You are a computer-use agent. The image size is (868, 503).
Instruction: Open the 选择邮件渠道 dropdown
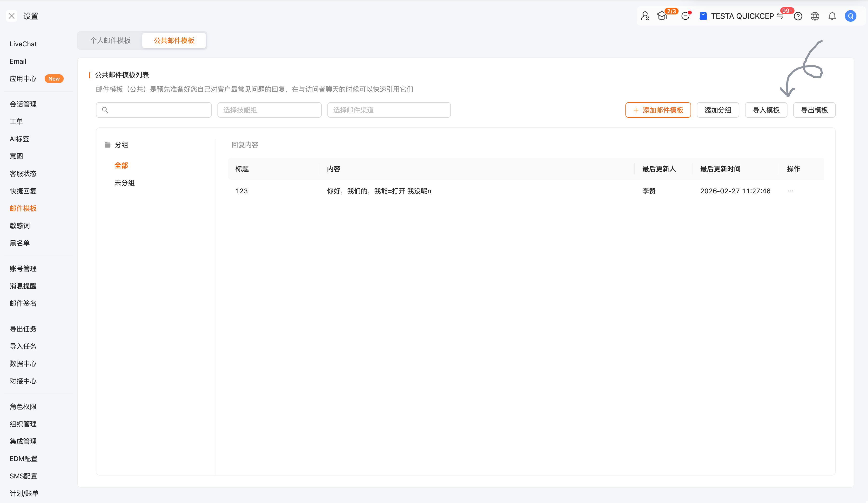389,110
